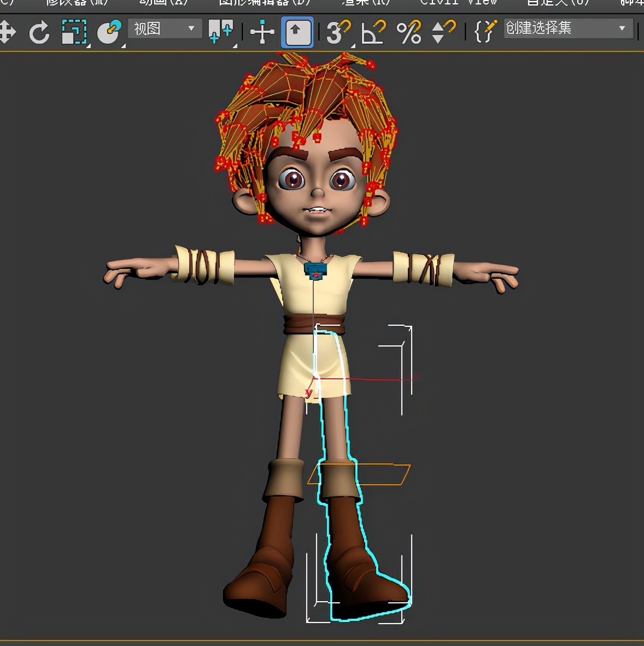Open the 动画(A) menu
This screenshot has width=644, height=646.
tap(163, 3)
